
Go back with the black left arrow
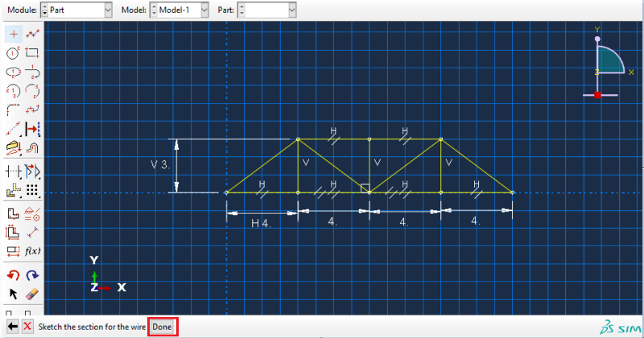[x=13, y=327]
